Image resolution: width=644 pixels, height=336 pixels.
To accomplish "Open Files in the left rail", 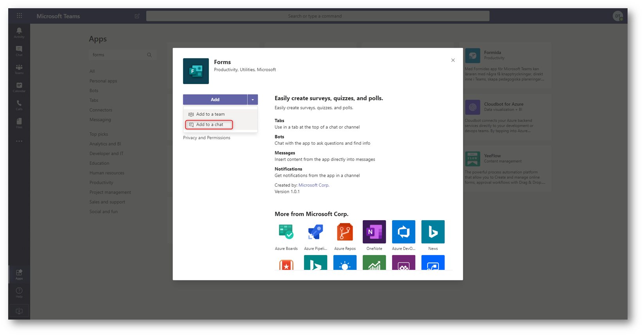I will (x=19, y=123).
